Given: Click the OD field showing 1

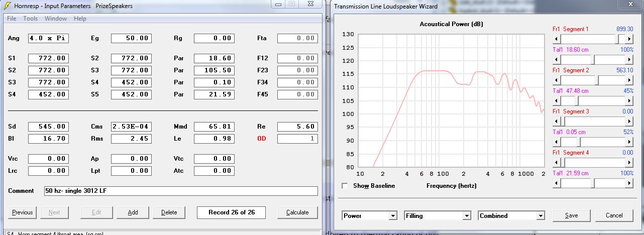Looking at the screenshot, I should (x=297, y=139).
